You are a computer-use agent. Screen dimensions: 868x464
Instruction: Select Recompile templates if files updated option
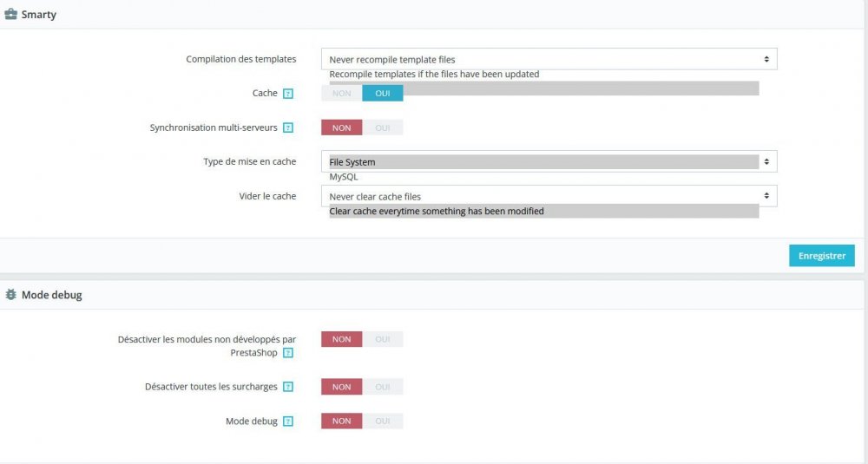(x=434, y=74)
